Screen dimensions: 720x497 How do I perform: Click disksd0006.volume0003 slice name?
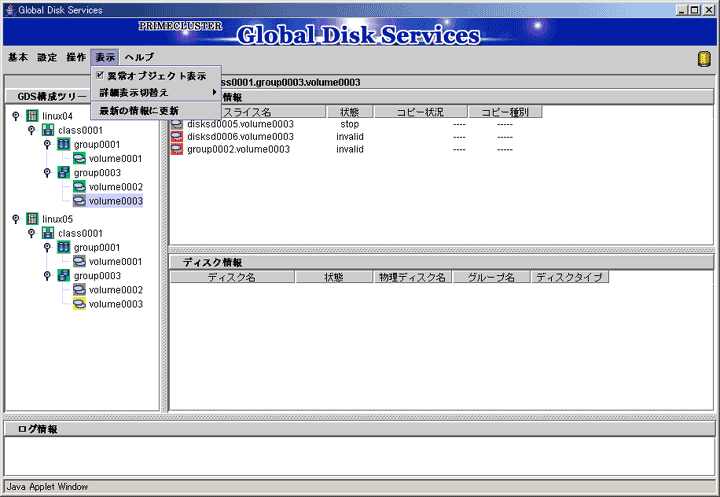click(240, 136)
